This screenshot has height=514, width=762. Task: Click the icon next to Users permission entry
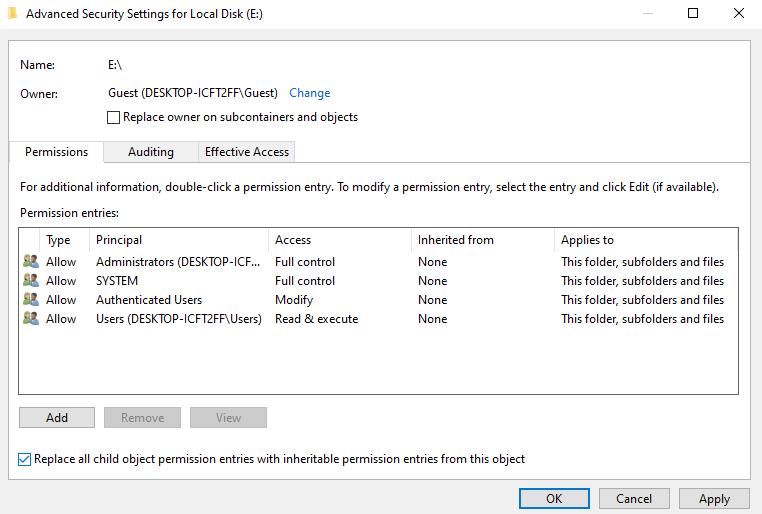point(30,319)
